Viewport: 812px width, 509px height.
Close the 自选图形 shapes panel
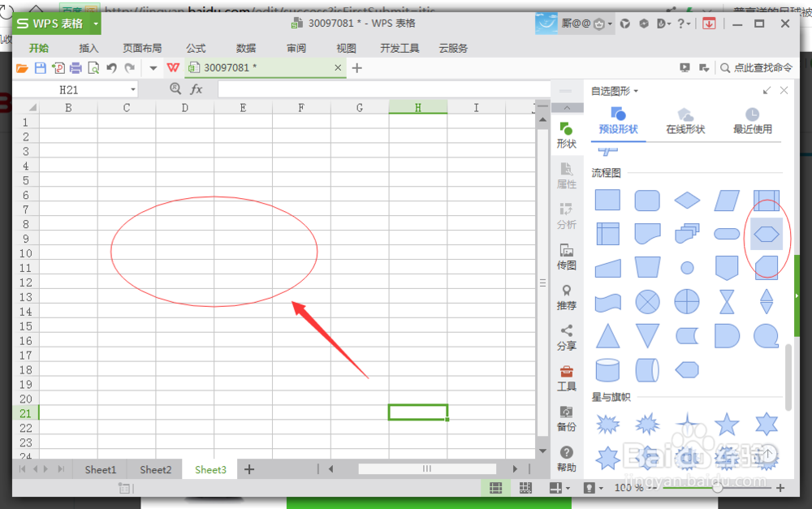tap(784, 91)
